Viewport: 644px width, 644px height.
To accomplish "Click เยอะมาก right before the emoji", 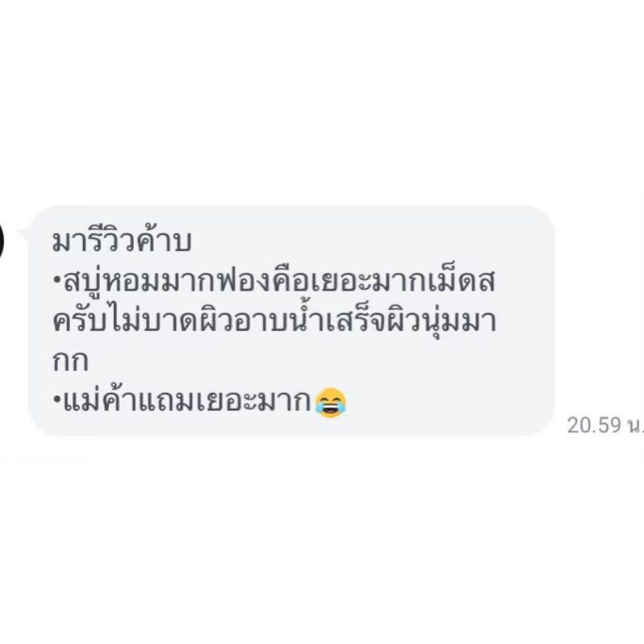I will [x=254, y=402].
